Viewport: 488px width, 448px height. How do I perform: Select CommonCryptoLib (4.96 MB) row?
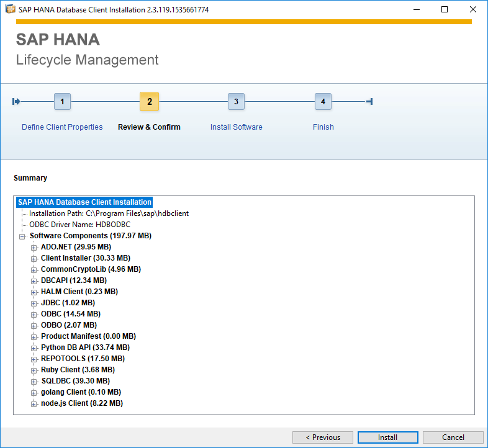(91, 269)
